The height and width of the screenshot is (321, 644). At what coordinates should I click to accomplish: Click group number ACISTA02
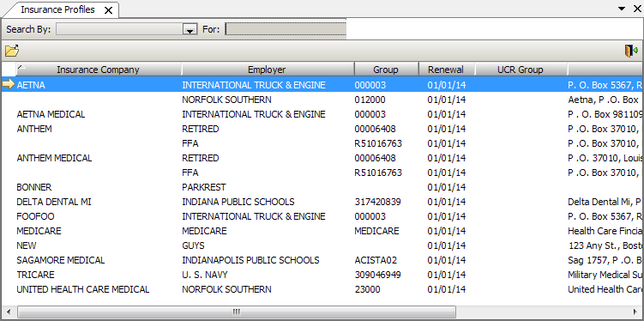(376, 260)
